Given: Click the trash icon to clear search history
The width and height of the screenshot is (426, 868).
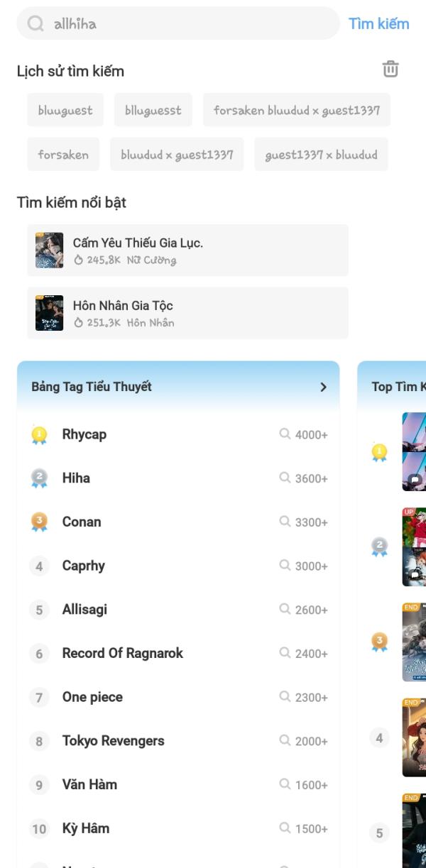Looking at the screenshot, I should [x=390, y=70].
